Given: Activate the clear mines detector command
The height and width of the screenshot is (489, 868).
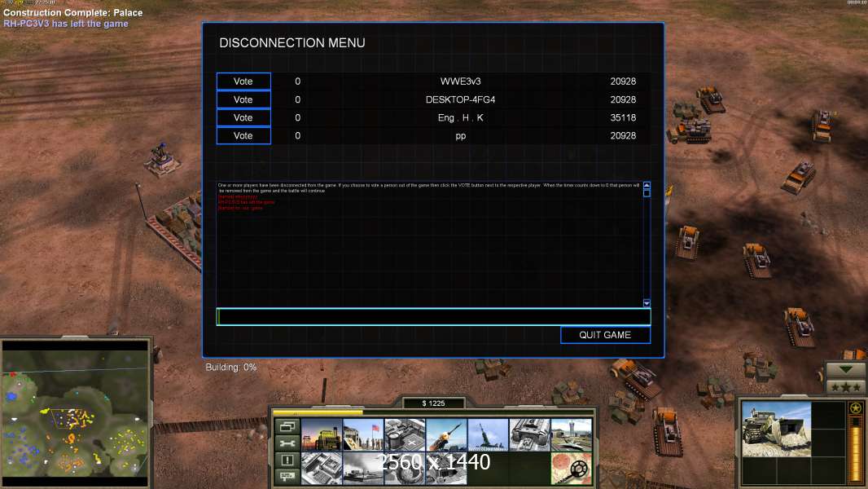Looking at the screenshot, I should 572,469.
